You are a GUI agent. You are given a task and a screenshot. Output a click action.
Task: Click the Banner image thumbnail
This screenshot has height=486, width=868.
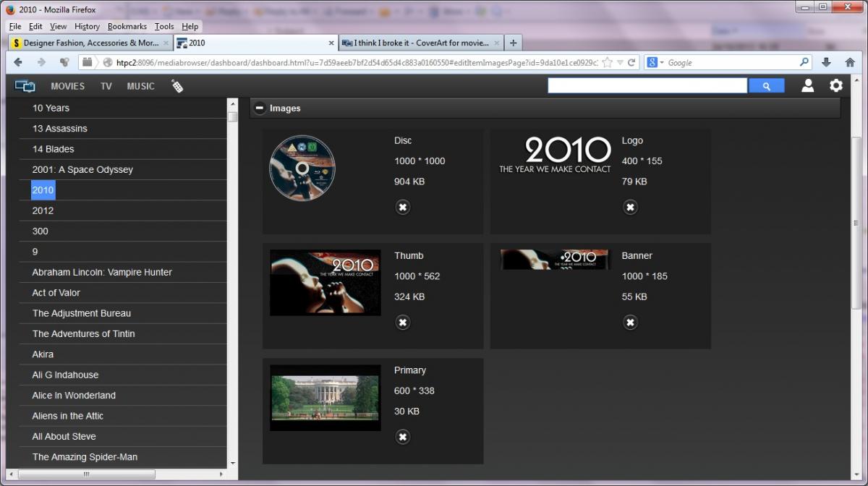(x=555, y=260)
